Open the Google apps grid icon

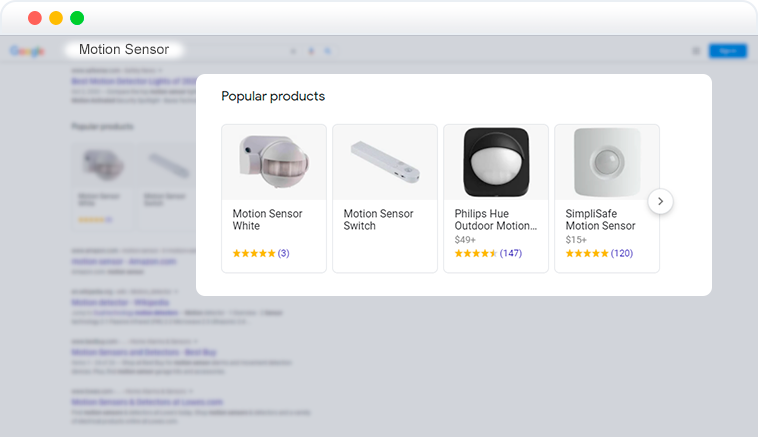[x=696, y=51]
